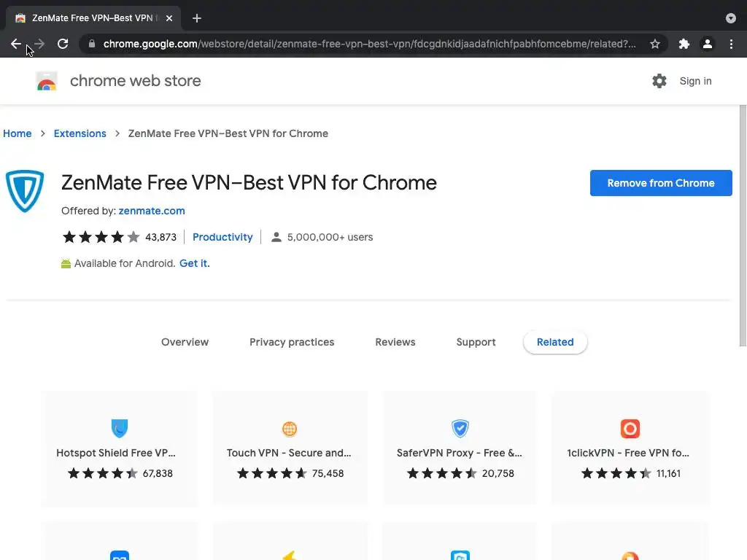Click the 1clickVPN red icon
This screenshot has height=560, width=747.
(x=630, y=428)
